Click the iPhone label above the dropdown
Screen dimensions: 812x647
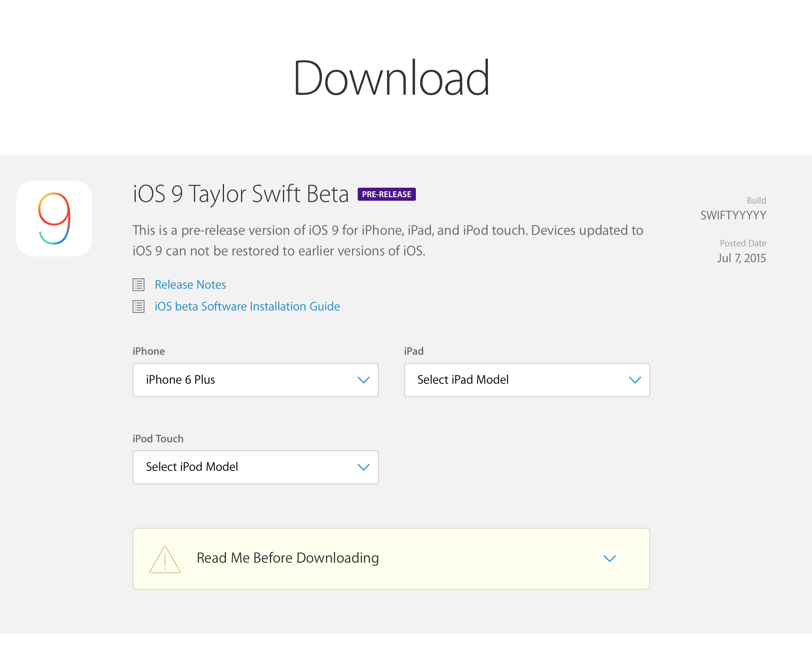pos(149,351)
